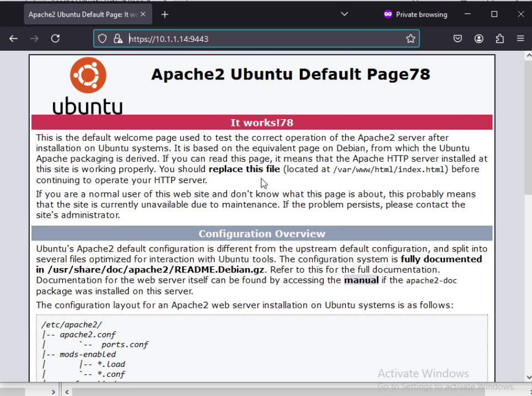
Task: Minimize the browser window
Action: pyautogui.click(x=467, y=14)
